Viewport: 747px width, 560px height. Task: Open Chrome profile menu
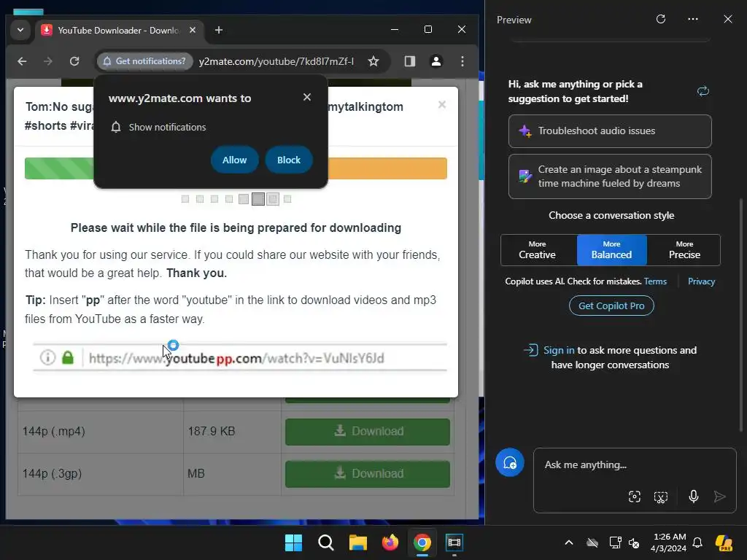pyautogui.click(x=436, y=61)
